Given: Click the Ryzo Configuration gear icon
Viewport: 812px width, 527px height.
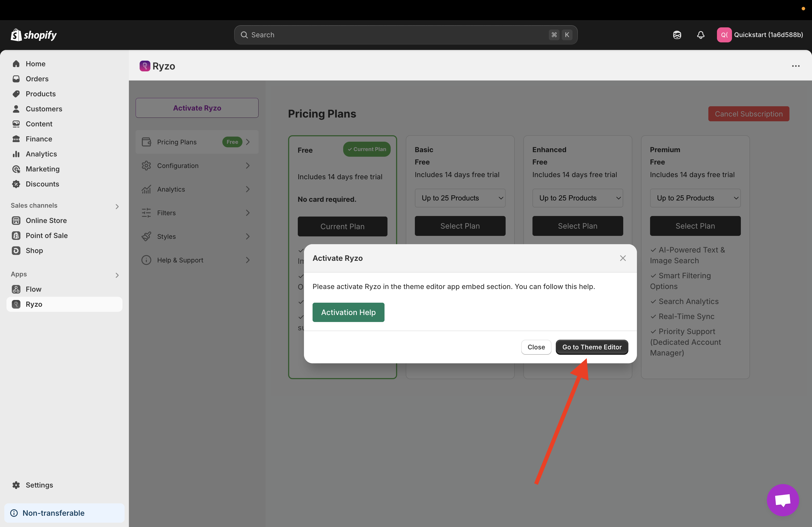Looking at the screenshot, I should coord(146,165).
